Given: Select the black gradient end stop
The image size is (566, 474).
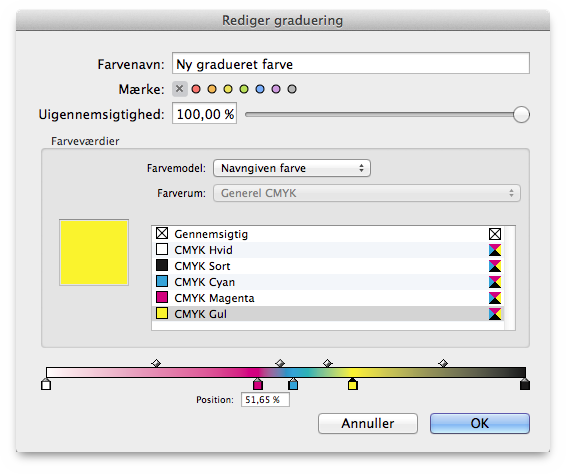Looking at the screenshot, I should pos(525,384).
